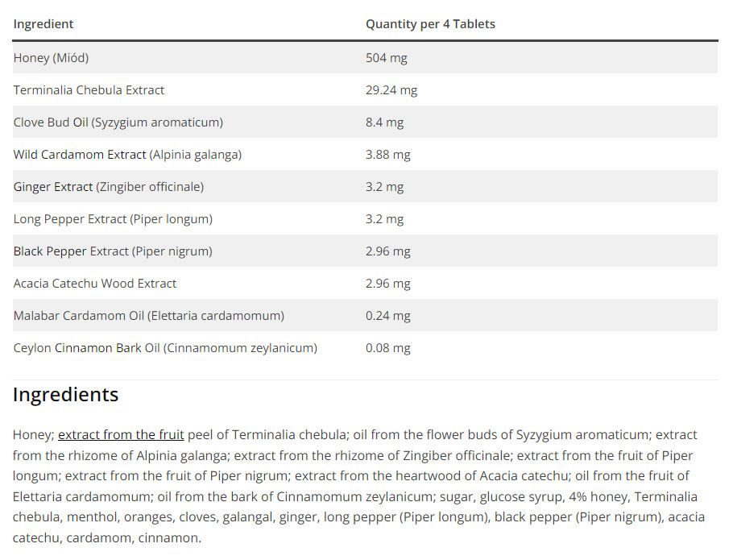Click the Long Pepper Extract cell

point(113,219)
